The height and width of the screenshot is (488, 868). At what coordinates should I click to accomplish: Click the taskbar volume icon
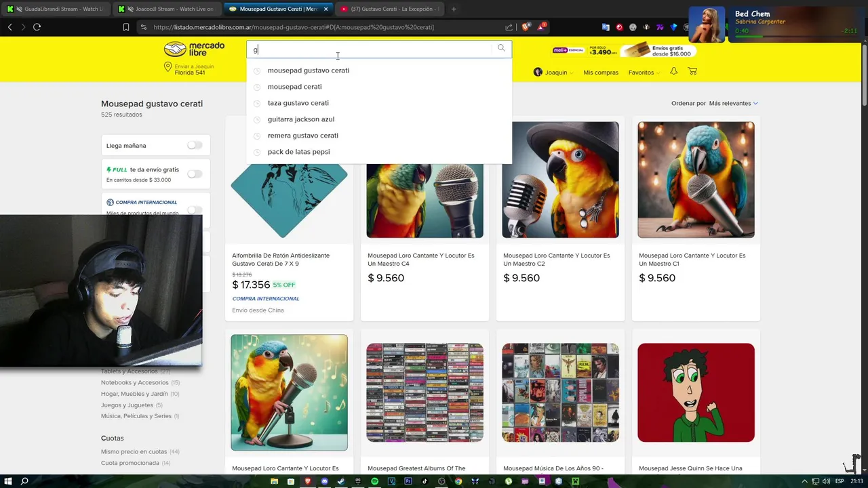pyautogui.click(x=827, y=481)
